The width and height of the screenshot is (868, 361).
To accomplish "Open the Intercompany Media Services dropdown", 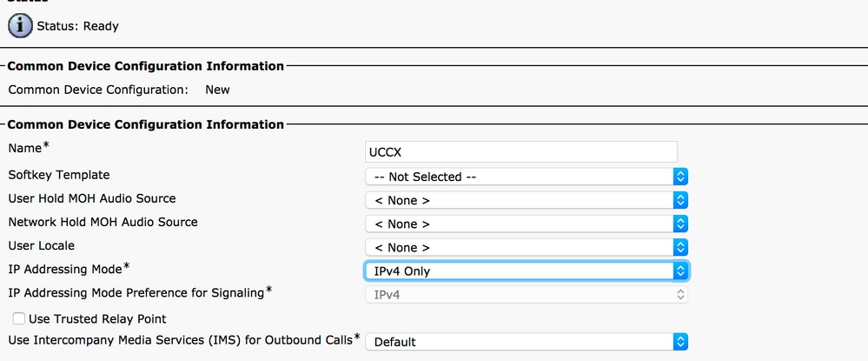I will [527, 342].
